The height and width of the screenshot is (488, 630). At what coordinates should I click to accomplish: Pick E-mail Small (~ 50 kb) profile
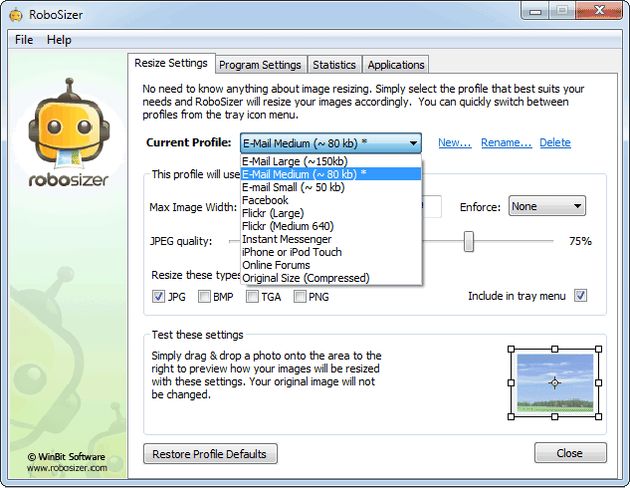(331, 187)
